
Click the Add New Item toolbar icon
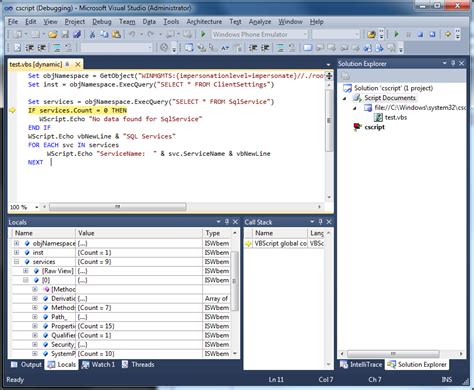35,34
